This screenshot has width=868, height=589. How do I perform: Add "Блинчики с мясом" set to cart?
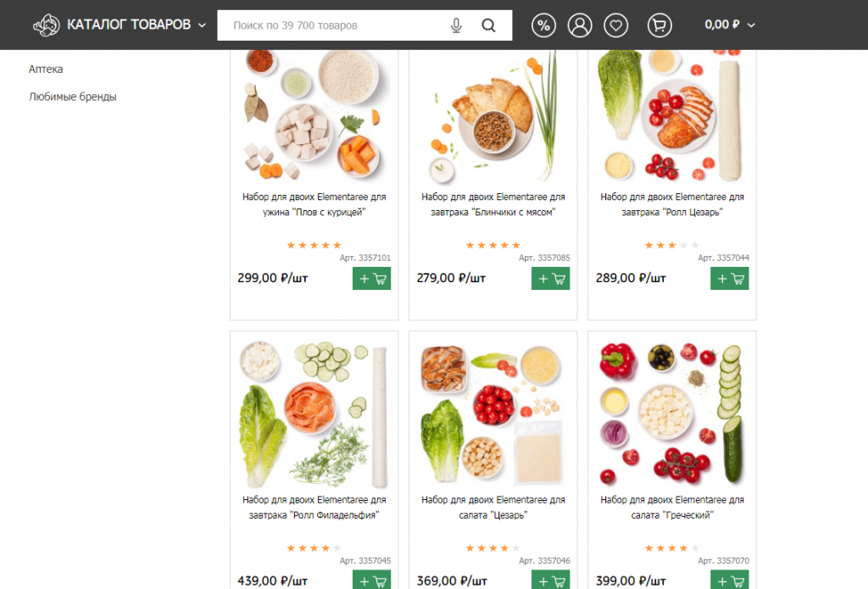click(550, 279)
